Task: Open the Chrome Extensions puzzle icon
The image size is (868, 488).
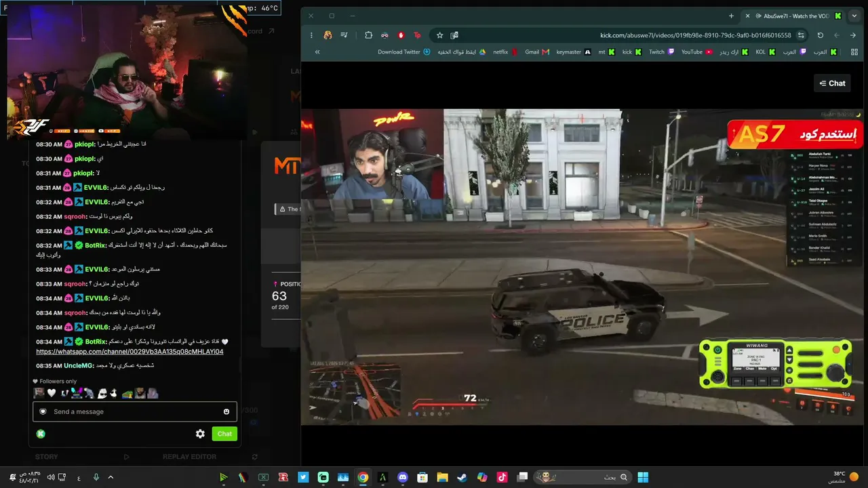Action: point(368,35)
